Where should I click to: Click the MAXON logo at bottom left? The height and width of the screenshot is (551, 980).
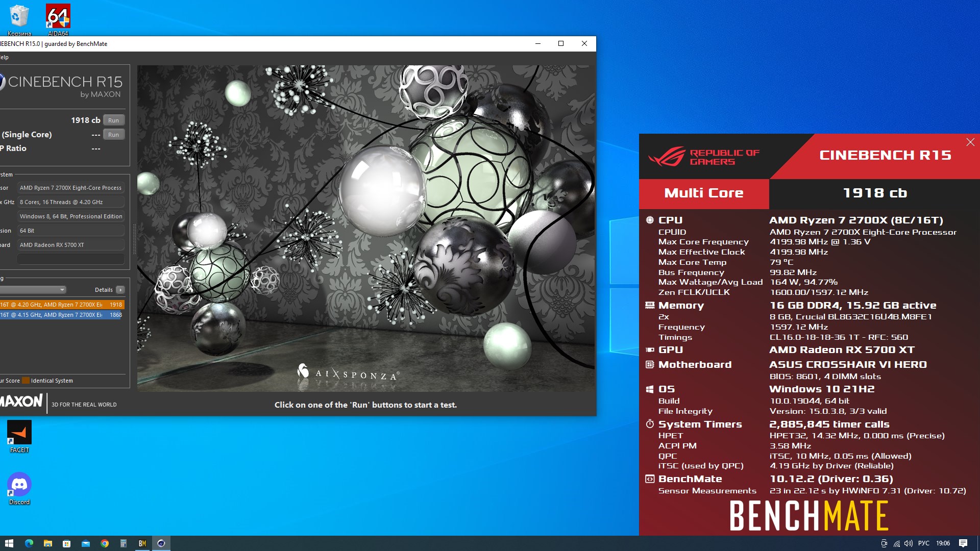pyautogui.click(x=21, y=401)
